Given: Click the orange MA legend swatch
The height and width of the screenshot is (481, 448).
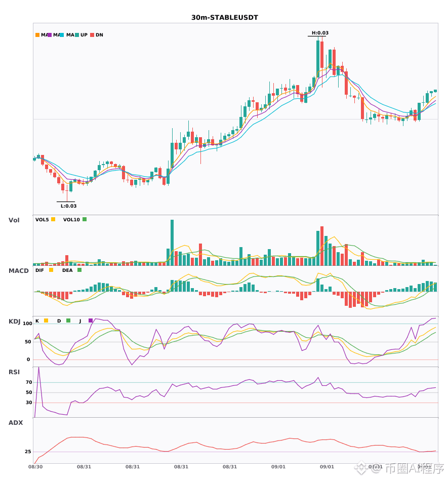Looking at the screenshot, I should click(37, 35).
